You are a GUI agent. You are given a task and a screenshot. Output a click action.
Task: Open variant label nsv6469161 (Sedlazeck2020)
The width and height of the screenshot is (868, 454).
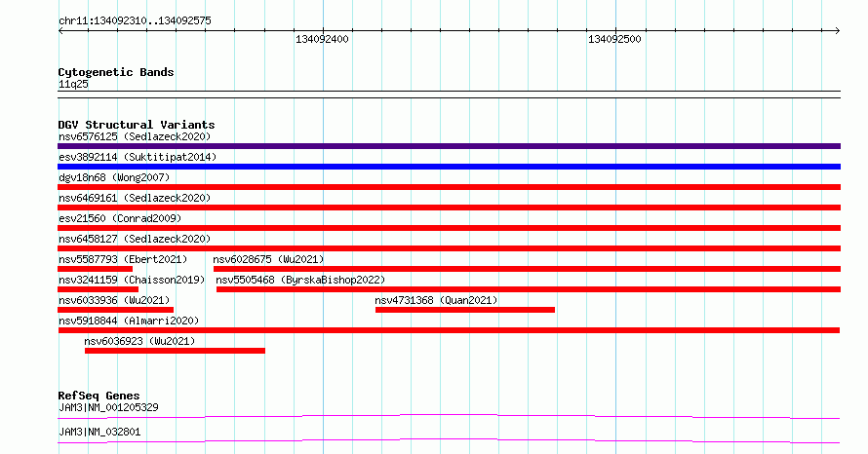(x=135, y=198)
